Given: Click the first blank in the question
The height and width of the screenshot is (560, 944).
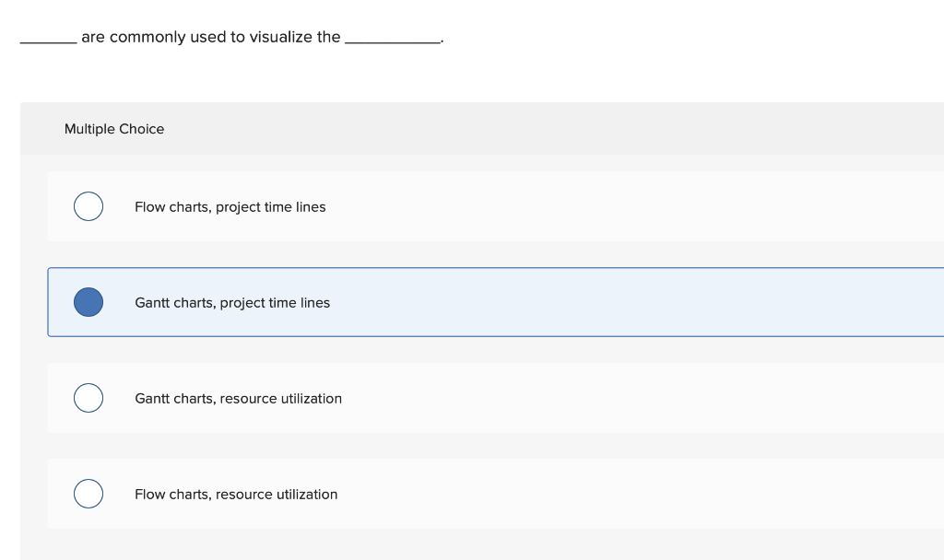Looking at the screenshot, I should pyautogui.click(x=46, y=38).
